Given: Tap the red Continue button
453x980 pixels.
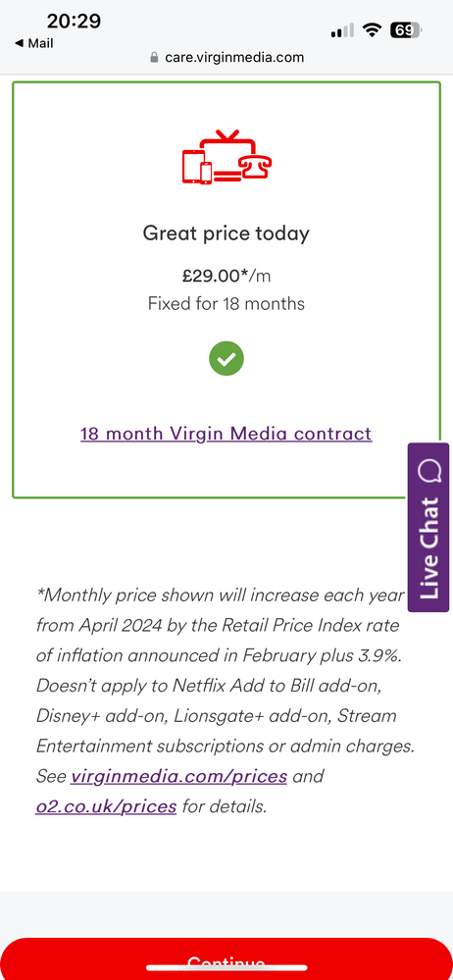Looking at the screenshot, I should coord(226,959).
